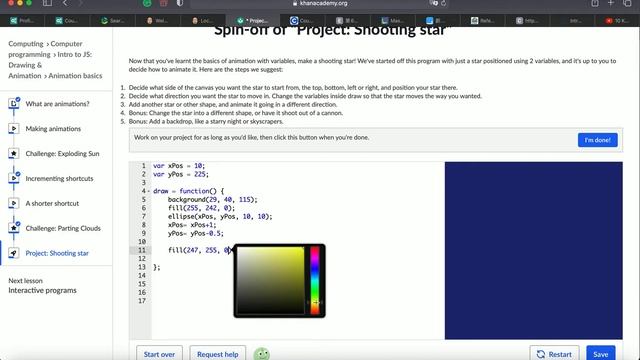
Task: Click the article icon beside What are animations?
Action: click(13, 104)
